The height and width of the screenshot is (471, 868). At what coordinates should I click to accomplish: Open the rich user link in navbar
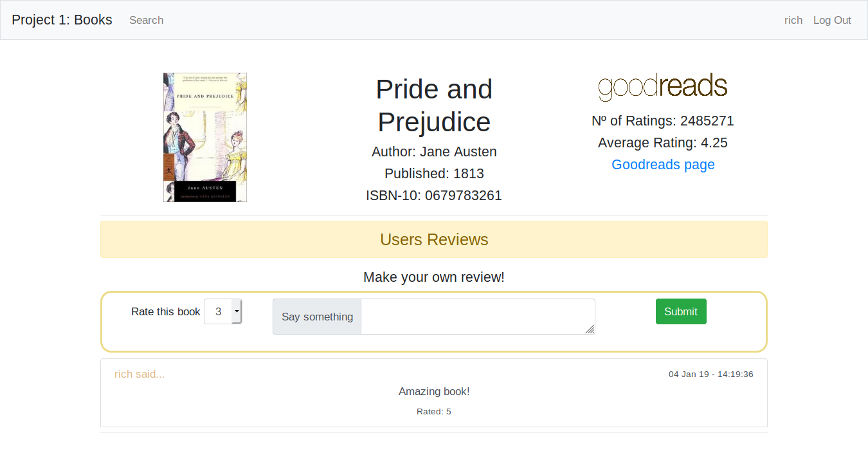point(793,20)
